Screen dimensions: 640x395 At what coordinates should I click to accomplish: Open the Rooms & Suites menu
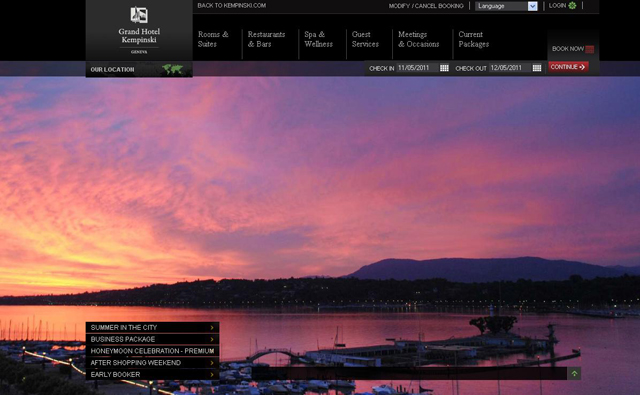pyautogui.click(x=213, y=39)
